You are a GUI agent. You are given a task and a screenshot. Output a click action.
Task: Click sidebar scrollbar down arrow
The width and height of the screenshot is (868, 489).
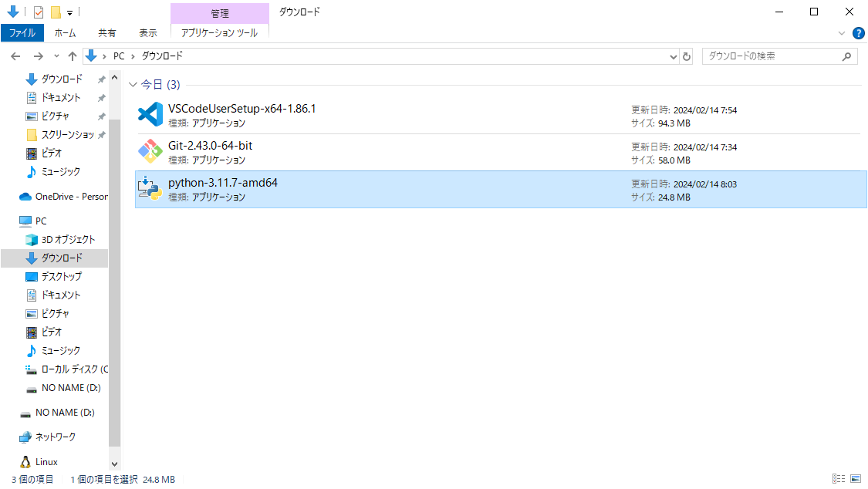point(115,464)
